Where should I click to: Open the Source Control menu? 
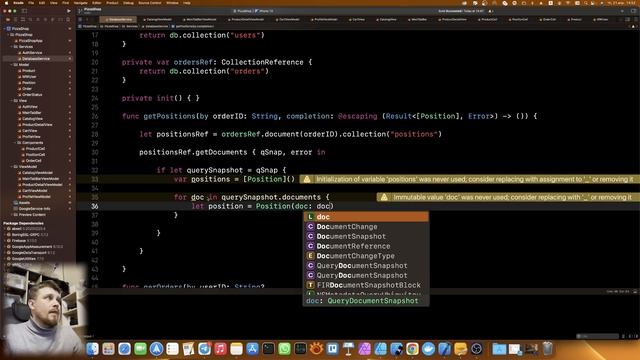[150, 3]
